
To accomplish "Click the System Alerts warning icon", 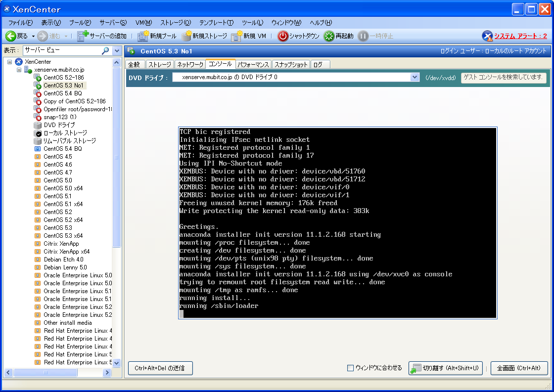I will [487, 36].
